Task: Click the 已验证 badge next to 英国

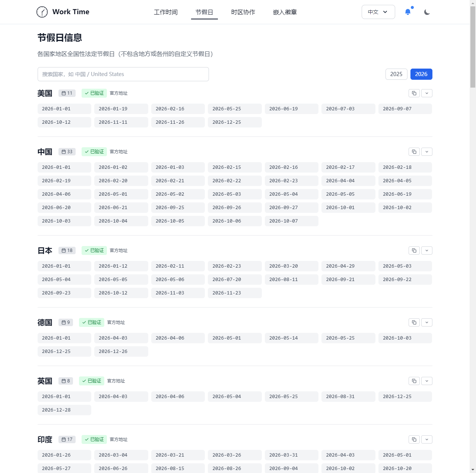Action: (x=91, y=381)
